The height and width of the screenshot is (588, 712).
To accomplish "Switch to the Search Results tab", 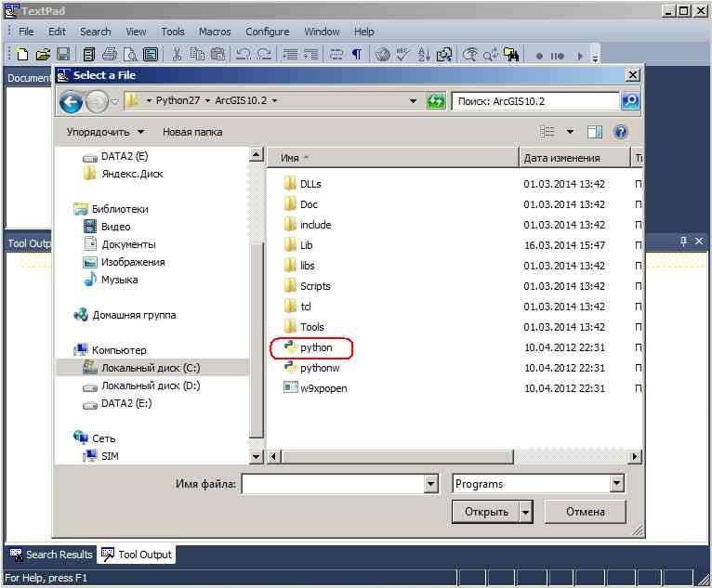I will pos(51,555).
